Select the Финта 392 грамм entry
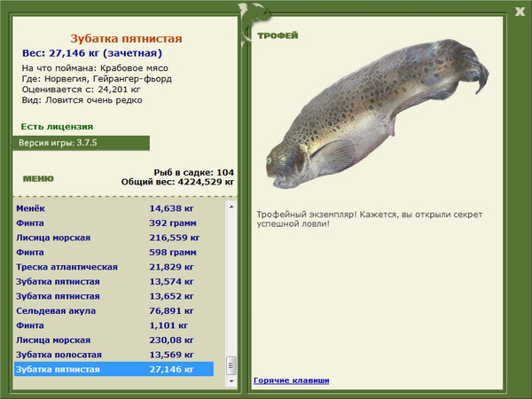The image size is (532, 399). [x=114, y=223]
